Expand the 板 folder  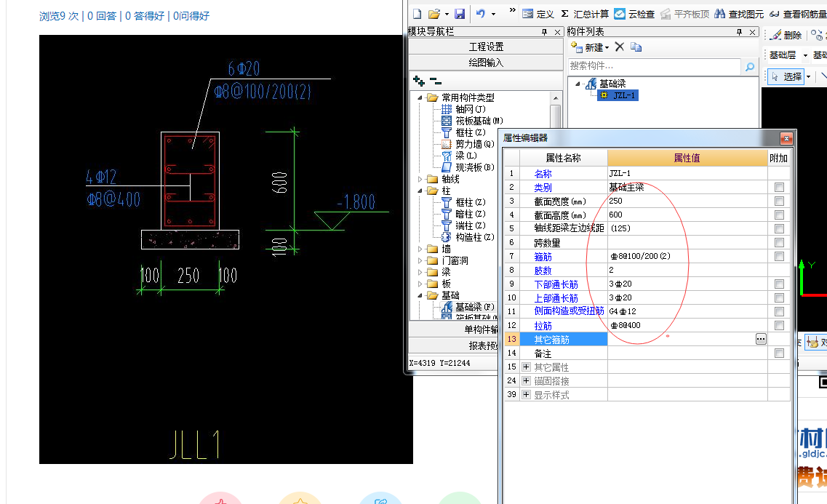pos(420,284)
